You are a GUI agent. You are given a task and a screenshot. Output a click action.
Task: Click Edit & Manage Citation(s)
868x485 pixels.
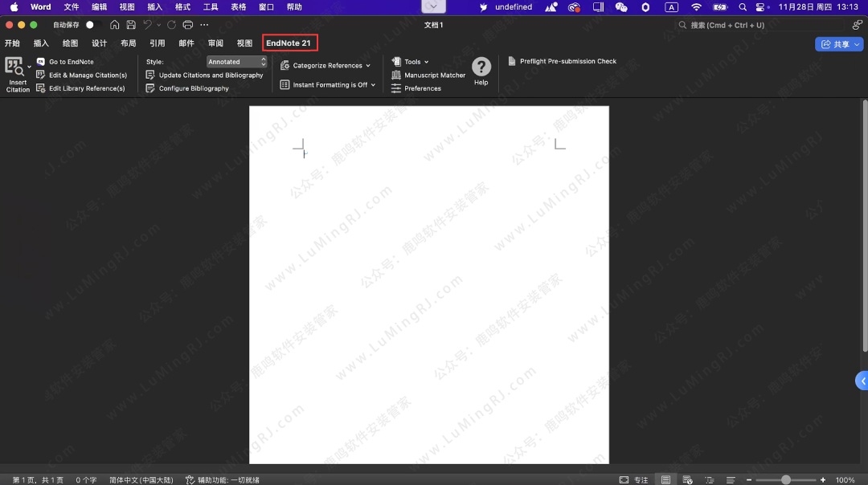click(88, 75)
